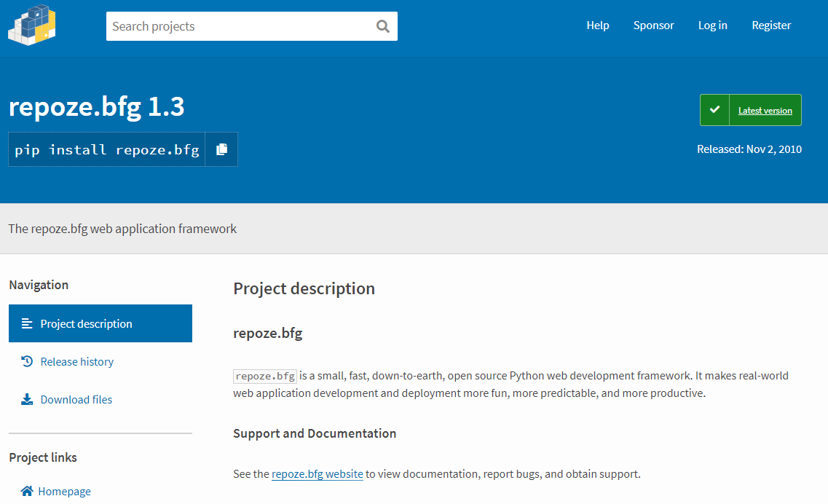Follow the repoze.bfg website link
Image resolution: width=828 pixels, height=504 pixels.
317,474
